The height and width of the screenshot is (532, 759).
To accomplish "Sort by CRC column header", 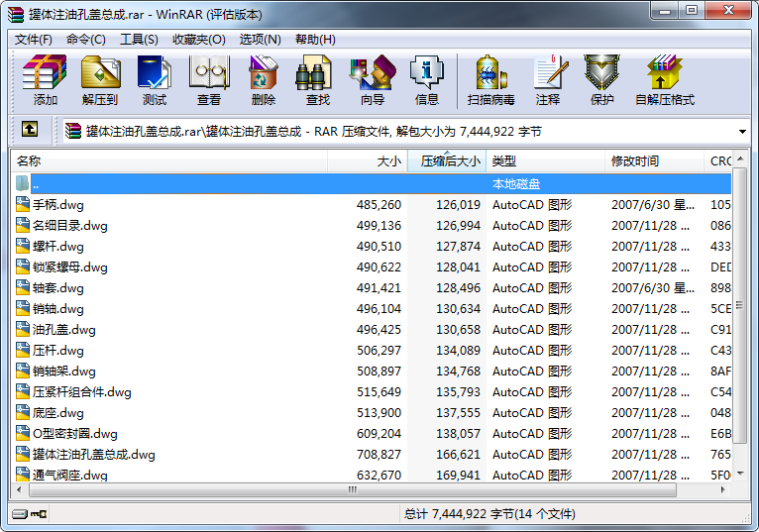I will pyautogui.click(x=718, y=161).
